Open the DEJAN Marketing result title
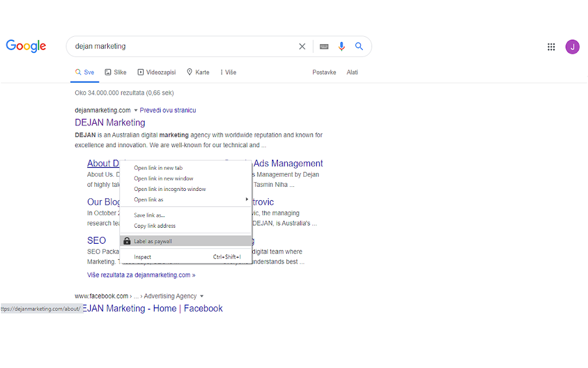Screen dimensions: 588x368 click(x=110, y=122)
